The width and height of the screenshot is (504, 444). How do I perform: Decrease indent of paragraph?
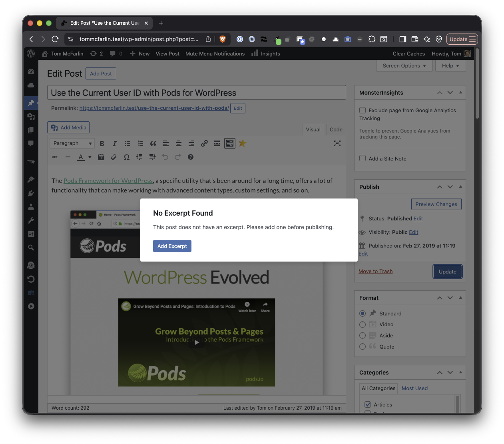tap(139, 157)
